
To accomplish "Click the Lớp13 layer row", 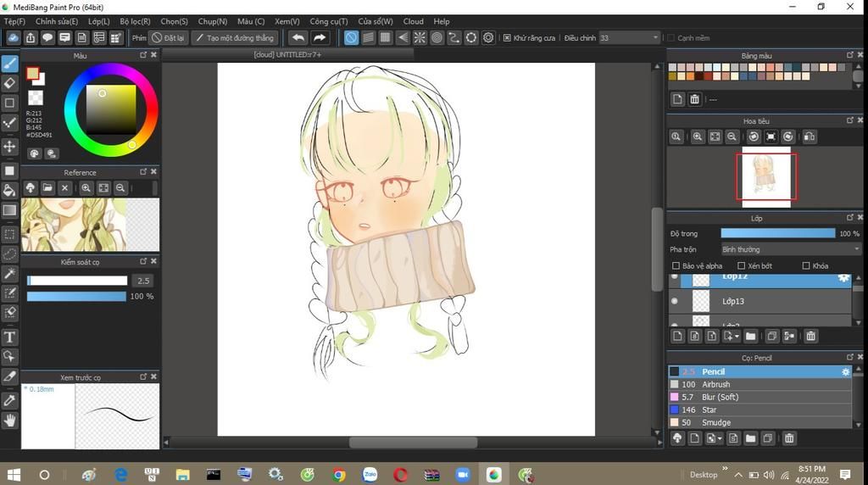I will click(759, 301).
